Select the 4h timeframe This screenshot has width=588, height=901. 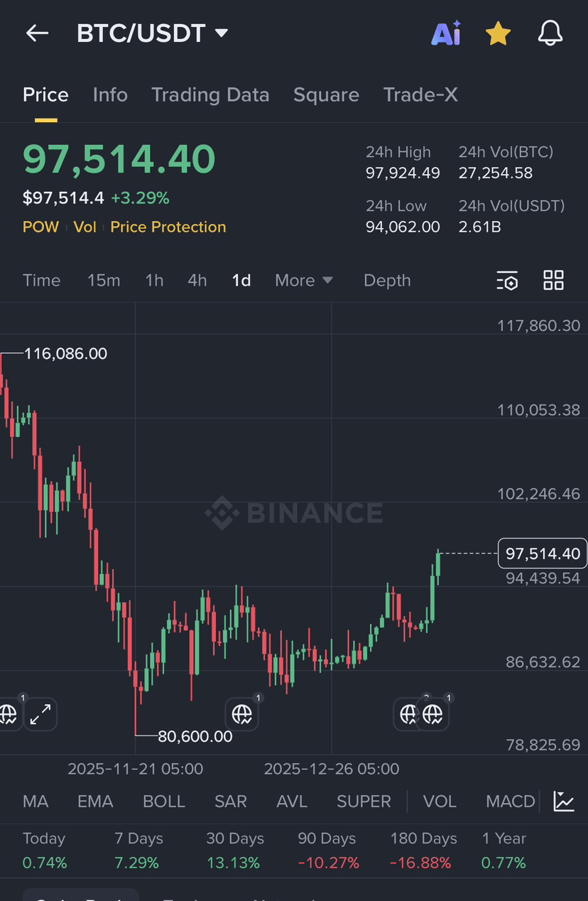[x=197, y=281]
